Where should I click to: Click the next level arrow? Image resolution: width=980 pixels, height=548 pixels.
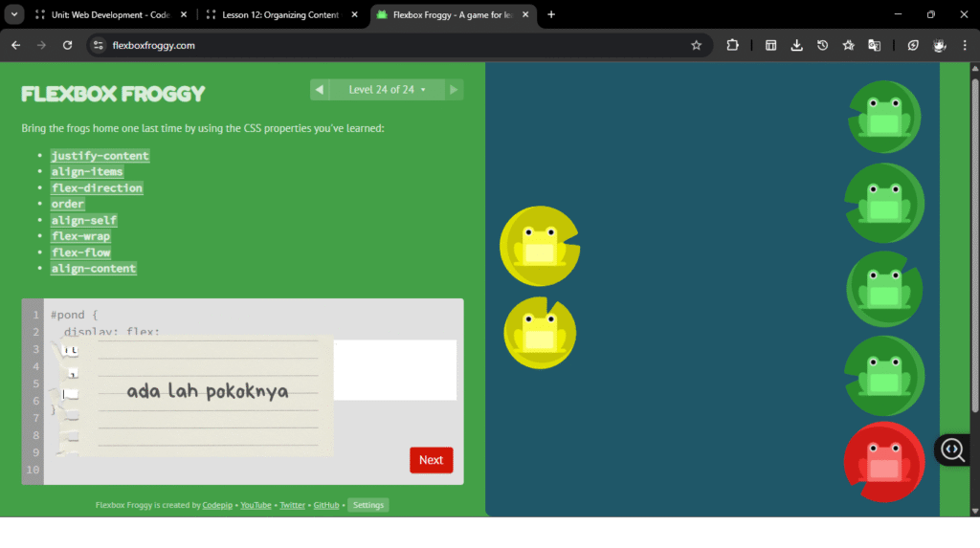pos(454,90)
